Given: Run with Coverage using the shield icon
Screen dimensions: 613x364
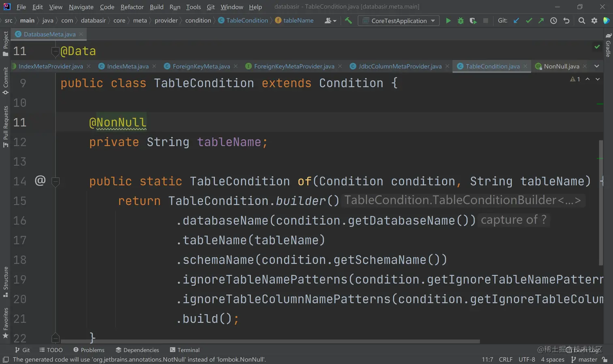Looking at the screenshot, I should tap(473, 21).
